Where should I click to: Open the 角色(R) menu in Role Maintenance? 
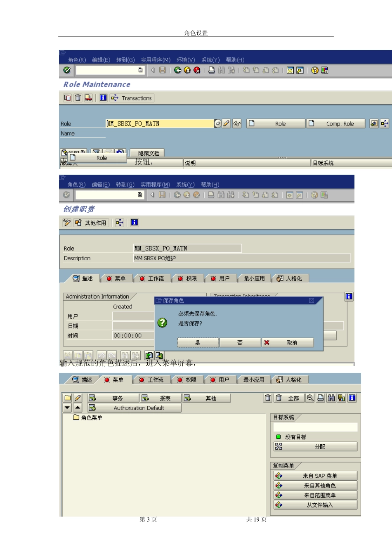pyautogui.click(x=77, y=60)
